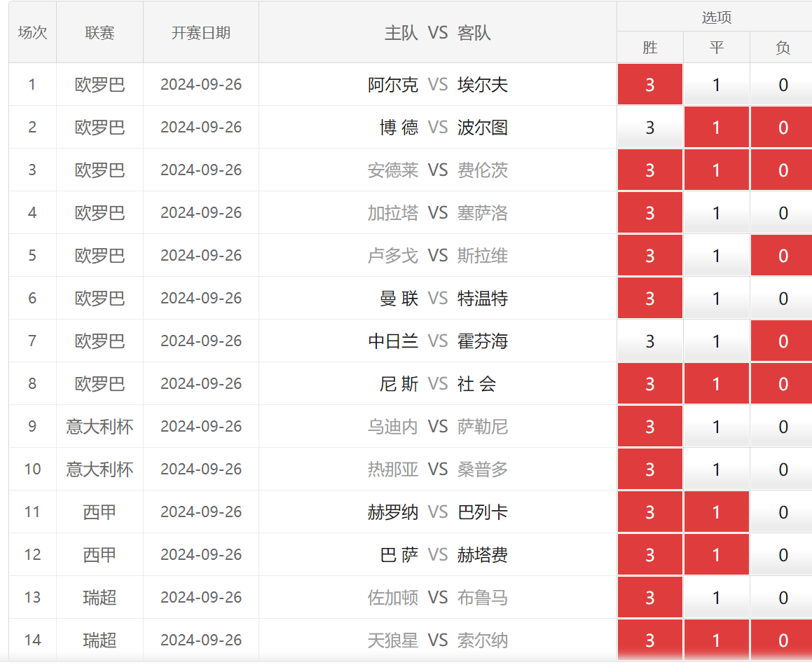Click team name 波尔图 in match 2
This screenshot has height=665, width=812.
coord(483,128)
